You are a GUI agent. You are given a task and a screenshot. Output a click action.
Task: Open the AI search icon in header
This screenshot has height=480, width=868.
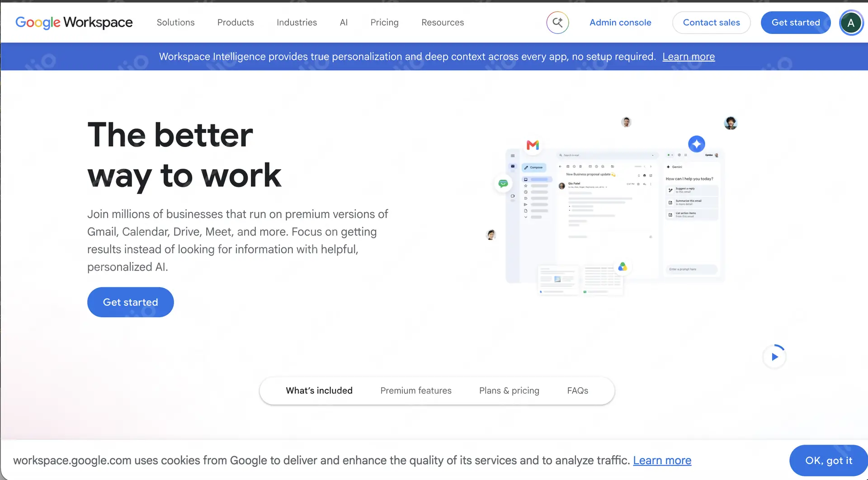coord(557,23)
